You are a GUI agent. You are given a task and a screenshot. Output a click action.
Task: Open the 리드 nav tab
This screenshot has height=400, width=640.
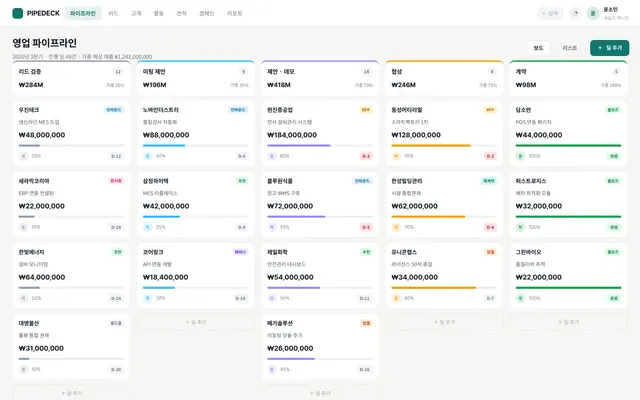pyautogui.click(x=113, y=13)
